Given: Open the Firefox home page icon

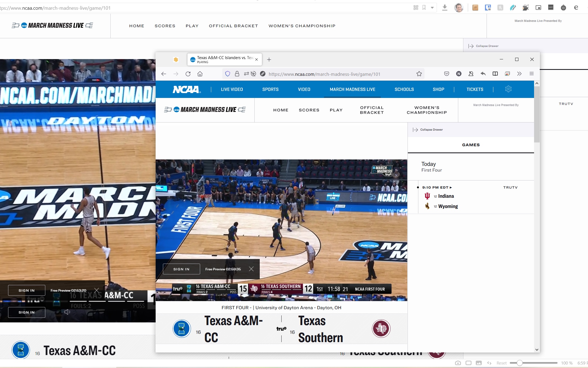Looking at the screenshot, I should (x=200, y=74).
